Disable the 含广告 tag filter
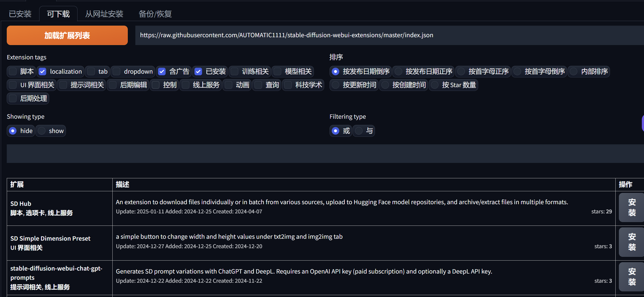This screenshot has height=297, width=644. (162, 71)
